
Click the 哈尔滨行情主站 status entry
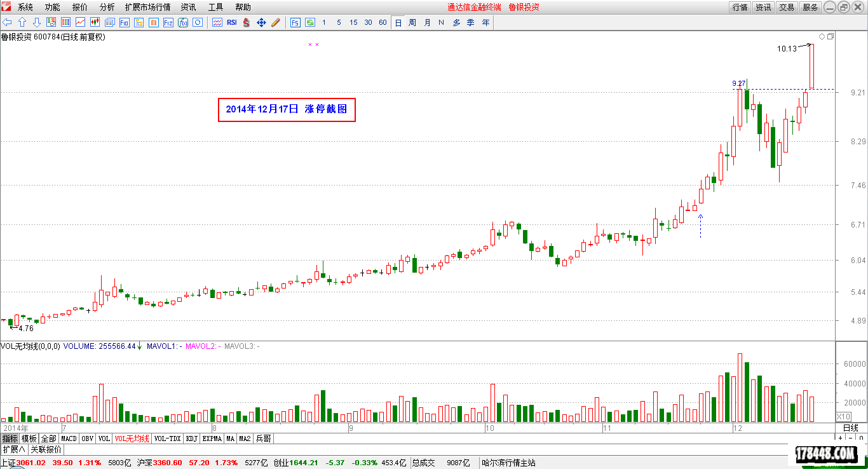(x=508, y=463)
